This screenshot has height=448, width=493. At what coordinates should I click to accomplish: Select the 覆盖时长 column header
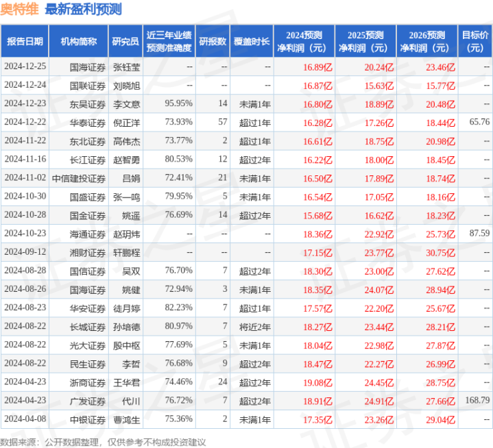(252, 42)
